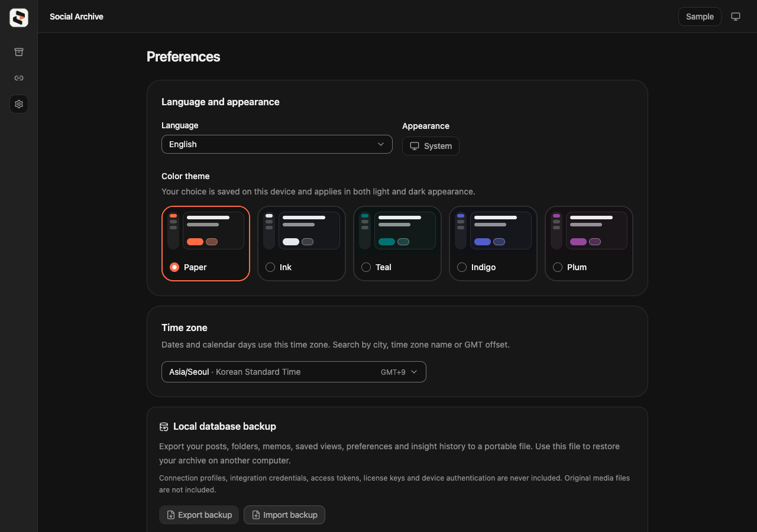Open the settings gear sidebar icon
This screenshot has width=757, height=532.
click(19, 104)
